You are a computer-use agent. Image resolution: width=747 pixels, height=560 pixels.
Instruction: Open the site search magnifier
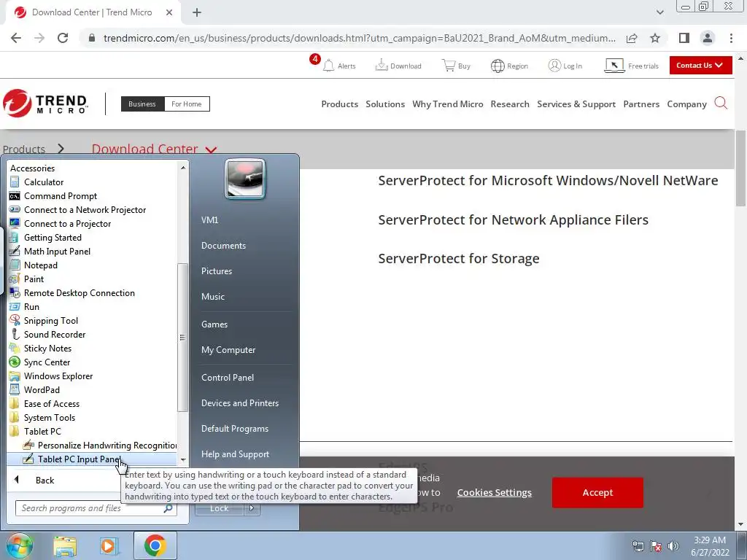(x=721, y=103)
